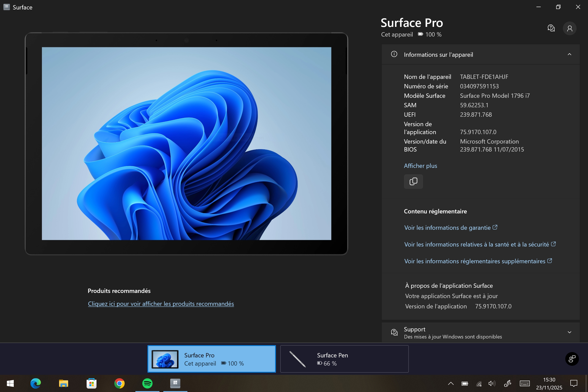Open the touch keyboard tray icon
Viewport: 588px width, 392px height.
click(x=525, y=383)
